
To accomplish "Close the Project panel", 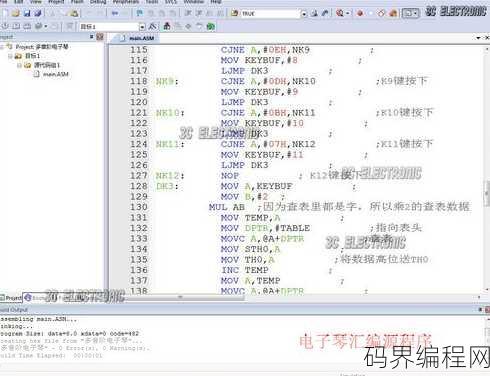I will click(100, 36).
